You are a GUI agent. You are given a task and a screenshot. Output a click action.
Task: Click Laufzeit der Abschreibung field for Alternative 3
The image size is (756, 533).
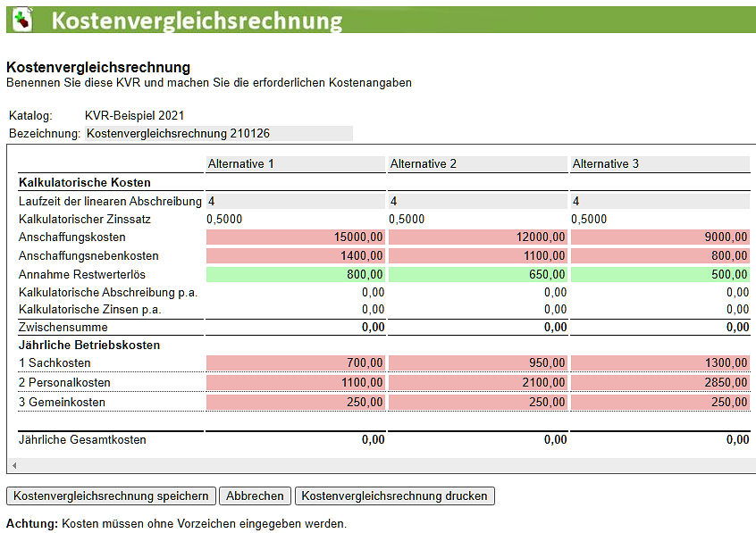point(660,202)
